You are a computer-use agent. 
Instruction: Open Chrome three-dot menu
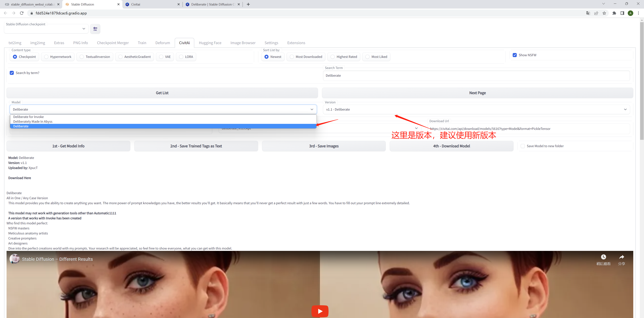[x=638, y=13]
